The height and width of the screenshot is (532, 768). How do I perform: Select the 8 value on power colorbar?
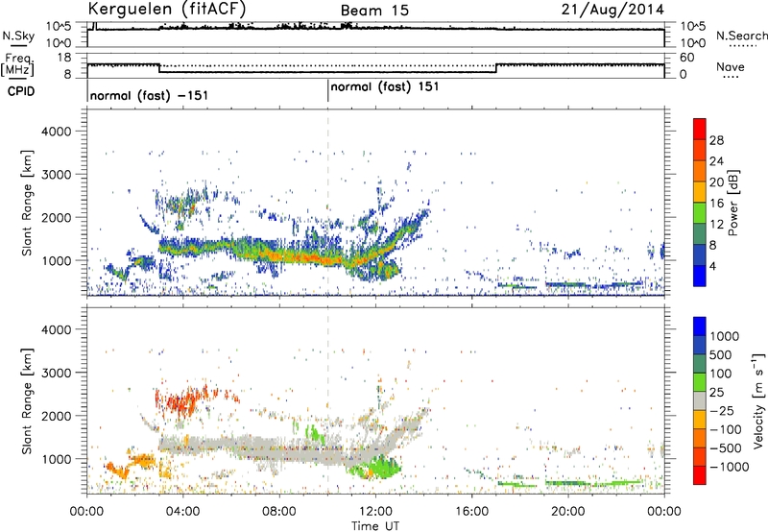tap(712, 246)
